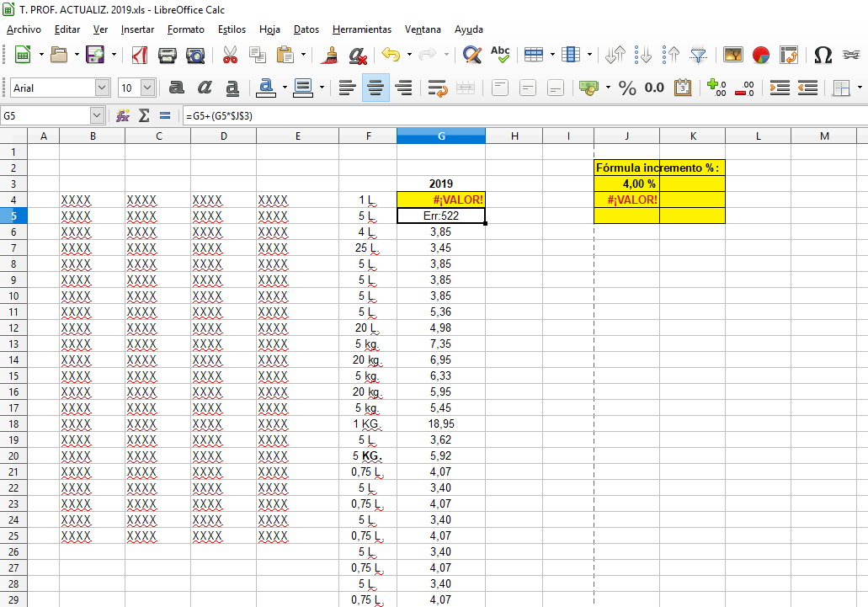This screenshot has width=868, height=607.
Task: Open the Archivo menu
Action: [24, 29]
